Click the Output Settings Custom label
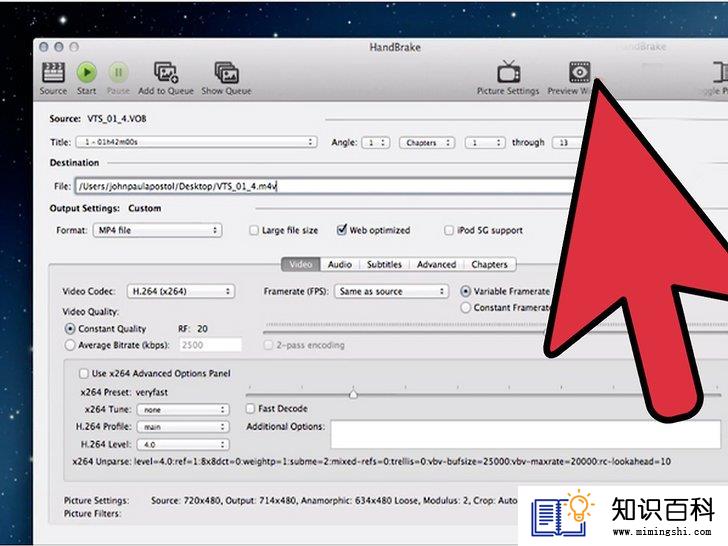This screenshot has height=546, width=728. click(x=144, y=208)
